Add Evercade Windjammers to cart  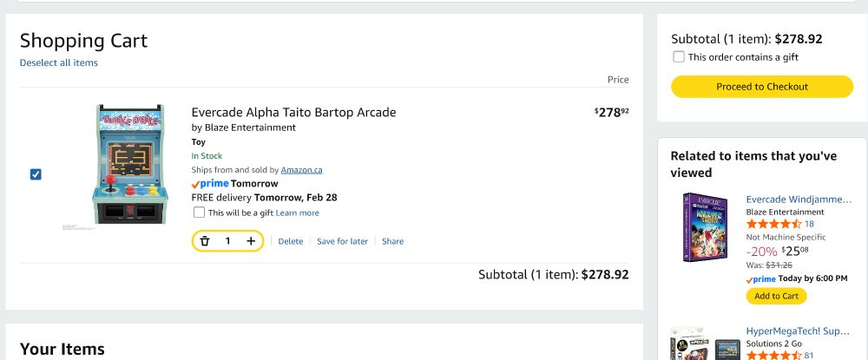(776, 296)
